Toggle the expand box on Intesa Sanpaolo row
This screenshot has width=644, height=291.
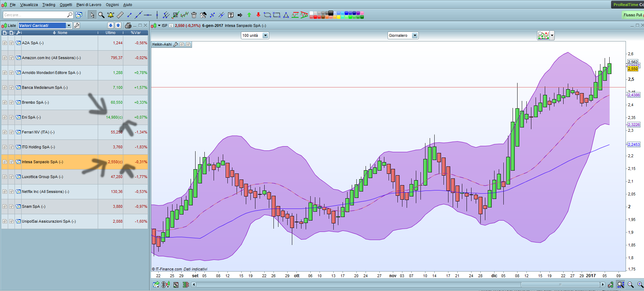tap(5, 162)
